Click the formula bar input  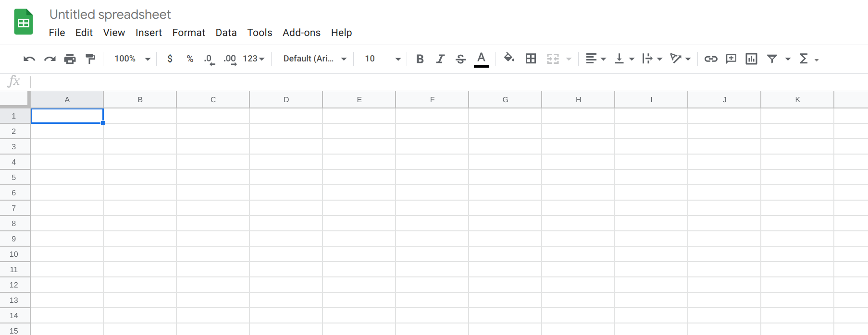point(433,82)
